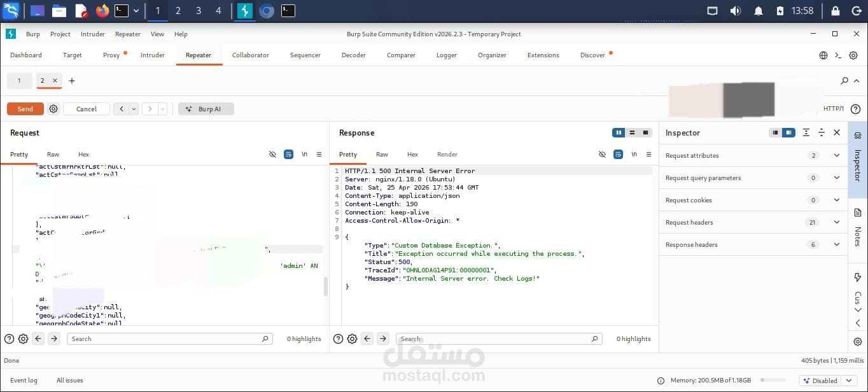Open the Kali Linux applications menu icon
Screen dimensions: 868x392
[x=11, y=10]
